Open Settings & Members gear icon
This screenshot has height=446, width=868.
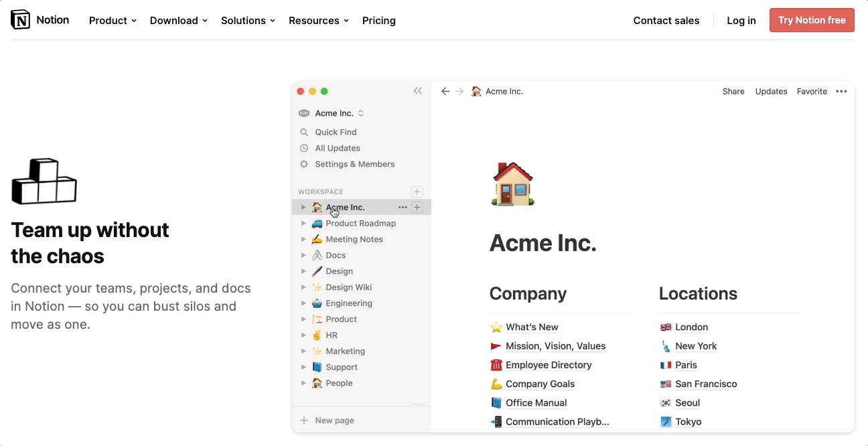(x=304, y=164)
